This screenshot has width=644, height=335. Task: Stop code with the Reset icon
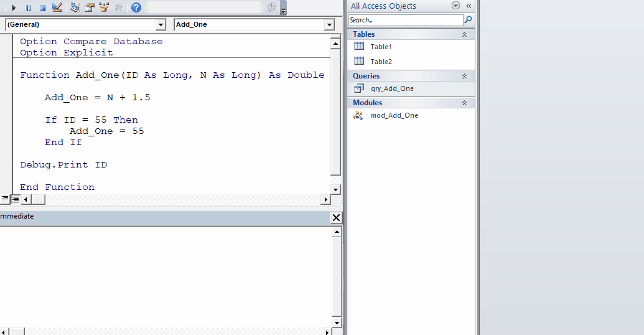pos(42,7)
